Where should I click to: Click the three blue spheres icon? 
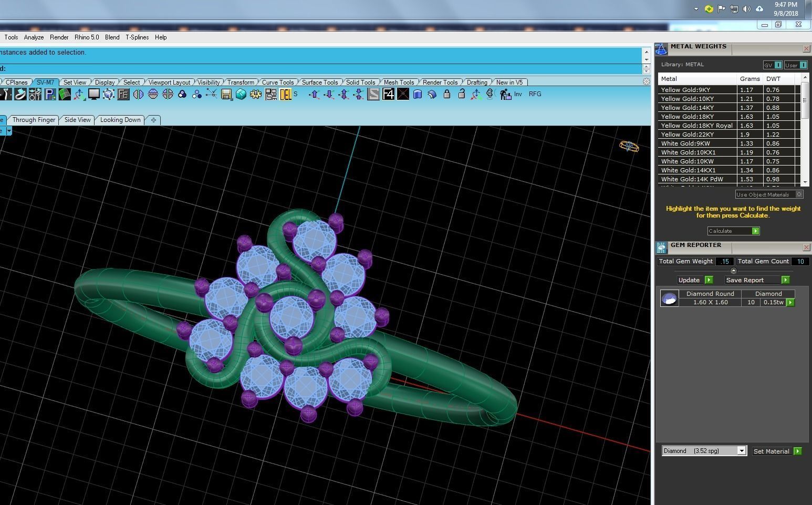tap(197, 94)
